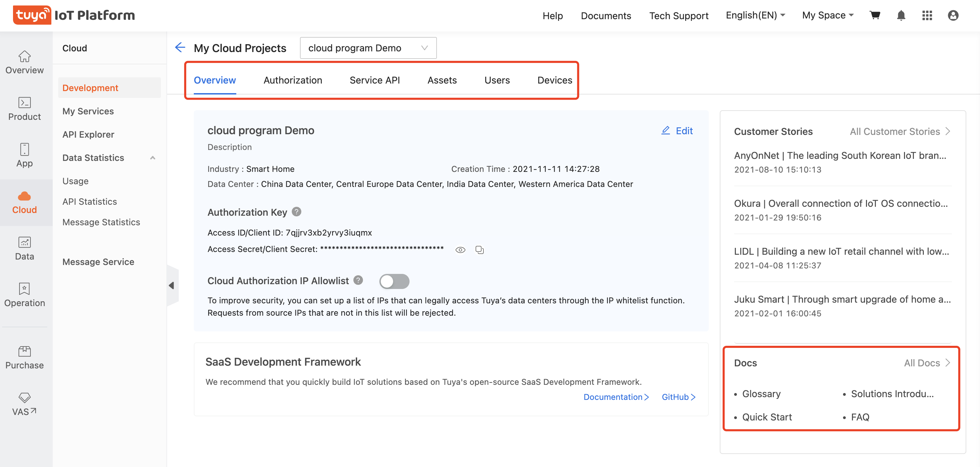The width and height of the screenshot is (980, 467).
Task: Open the Data section in sidebar
Action: 25,249
